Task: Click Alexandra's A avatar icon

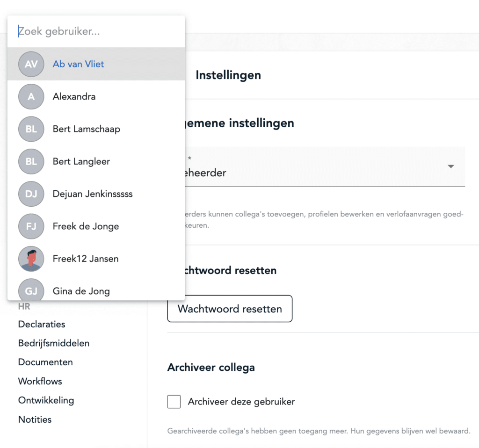Action: (x=31, y=96)
